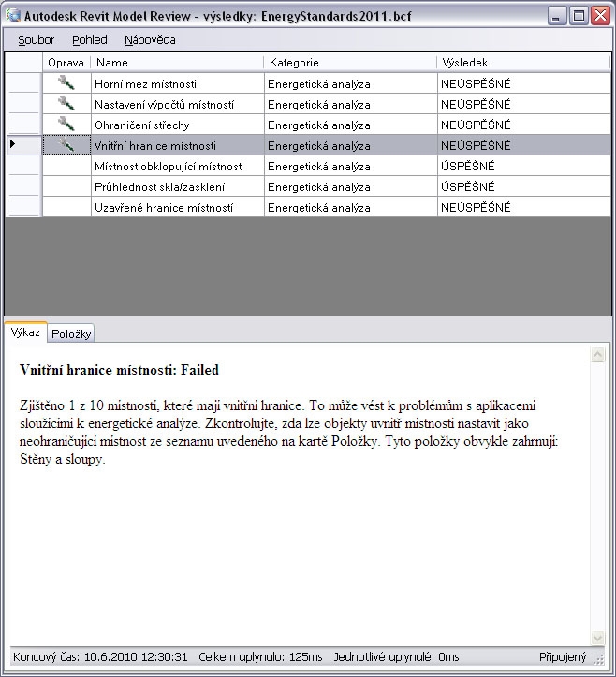Click the Celkem uplynulo 125ms status
616x677 pixels.
260,657
